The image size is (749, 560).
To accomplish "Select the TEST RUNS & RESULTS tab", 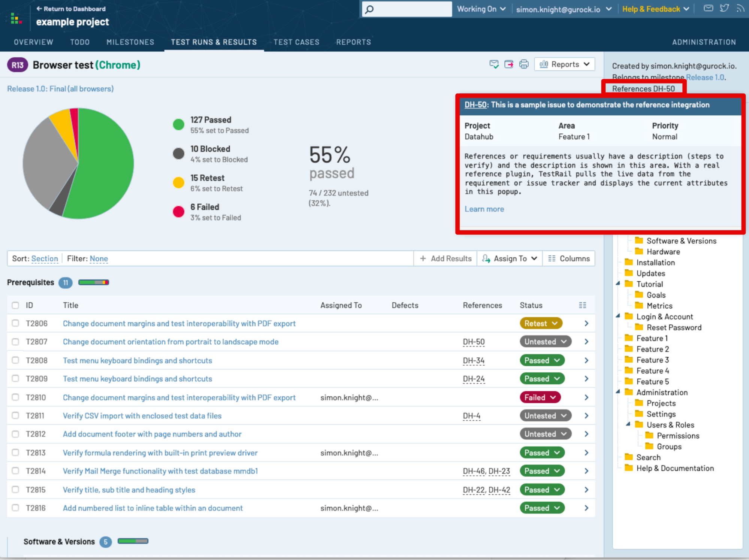I will [214, 42].
